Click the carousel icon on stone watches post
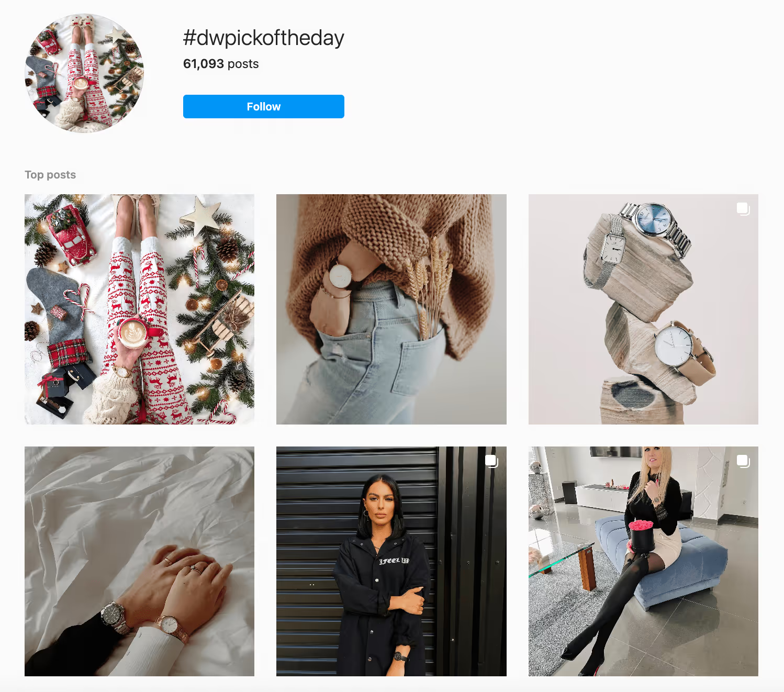The height and width of the screenshot is (692, 784). [x=743, y=209]
